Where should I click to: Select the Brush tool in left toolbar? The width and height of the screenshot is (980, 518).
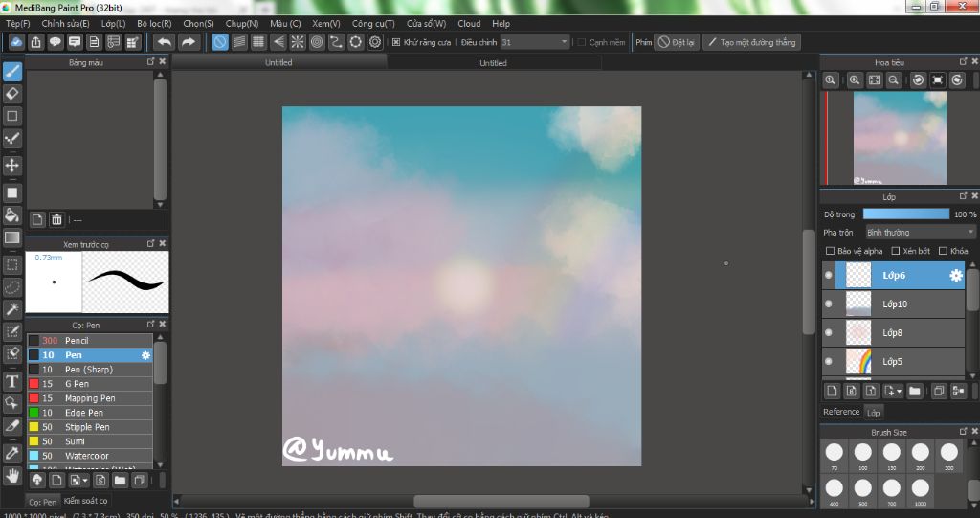[x=12, y=72]
